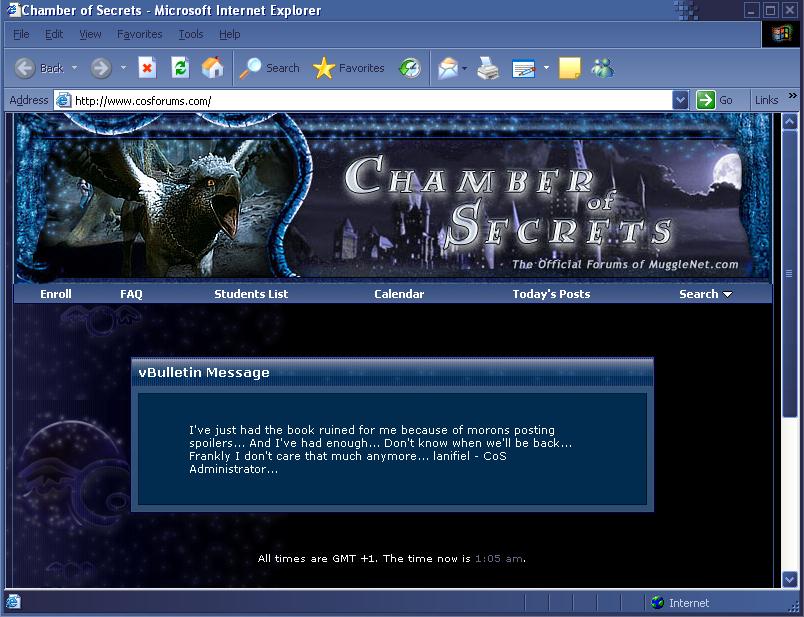804x617 pixels.
Task: Go to the Home page icon
Action: click(212, 68)
